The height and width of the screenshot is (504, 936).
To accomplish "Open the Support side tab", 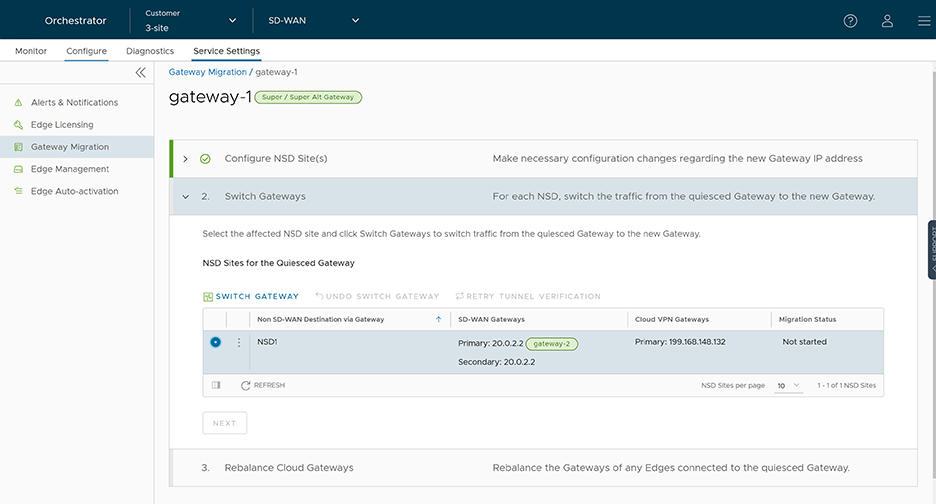I will (x=931, y=249).
